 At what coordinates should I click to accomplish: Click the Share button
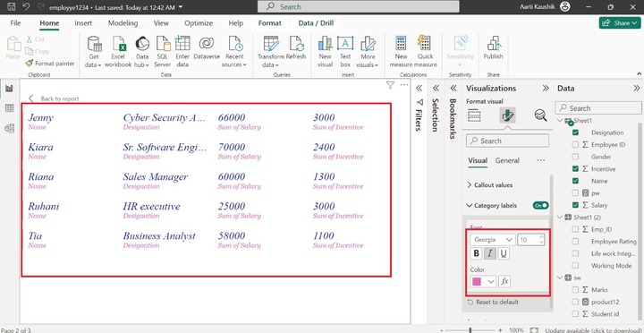(x=620, y=23)
